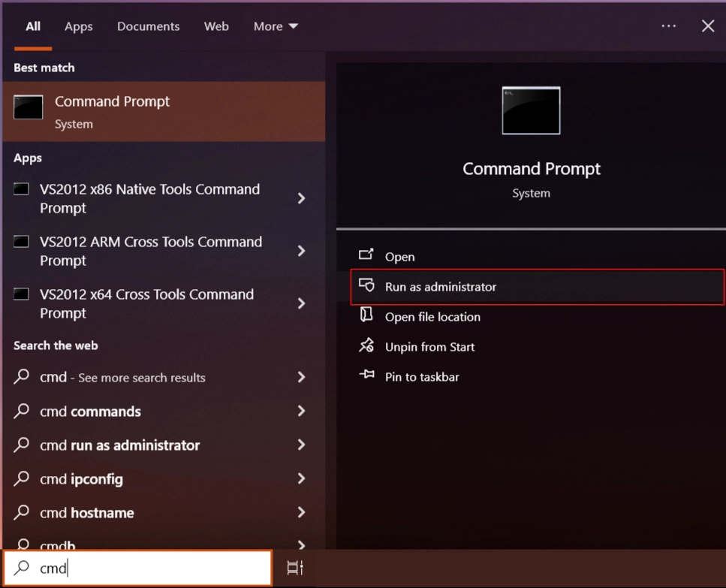The image size is (726, 588).
Task: Expand chevron for cmd ipconfig
Action: coord(301,478)
